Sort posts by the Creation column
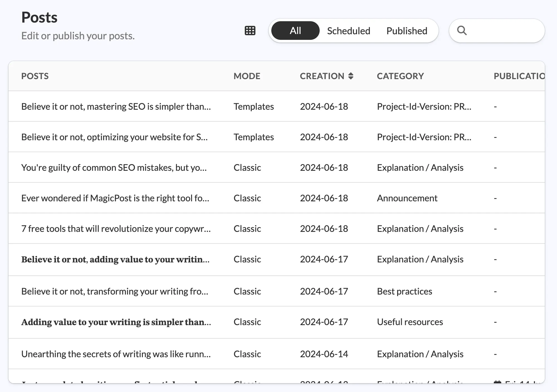 (322, 76)
